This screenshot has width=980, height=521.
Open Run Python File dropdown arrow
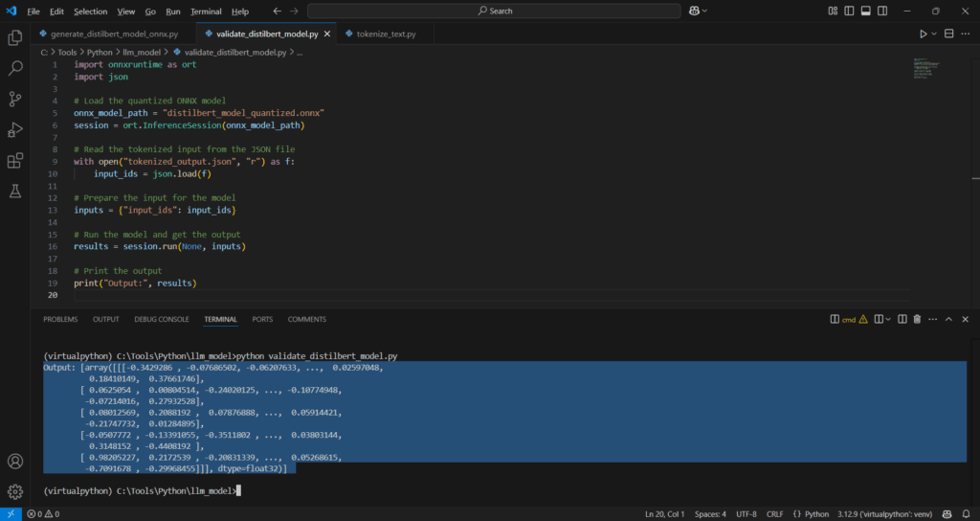pyautogui.click(x=934, y=34)
